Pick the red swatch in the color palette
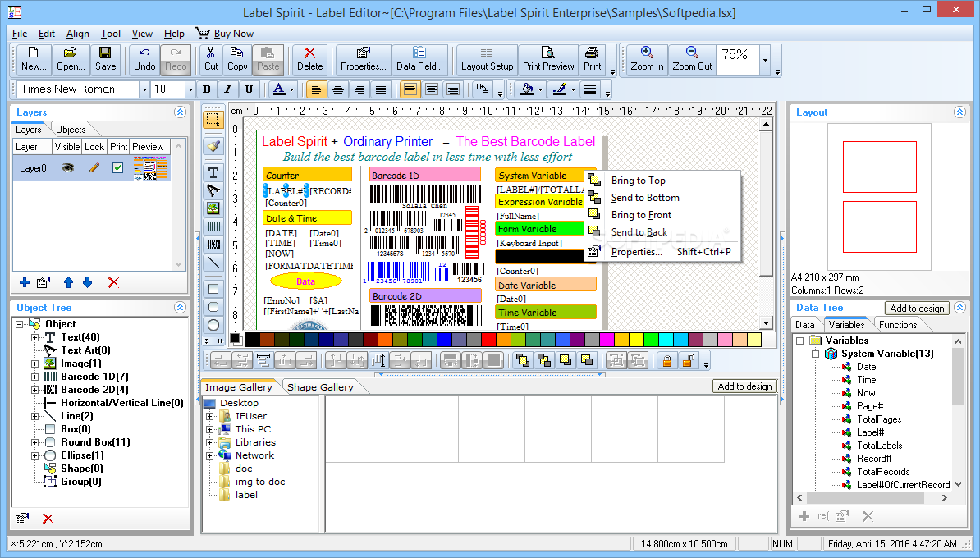Viewport: 980px width, 558px height. tap(489, 340)
